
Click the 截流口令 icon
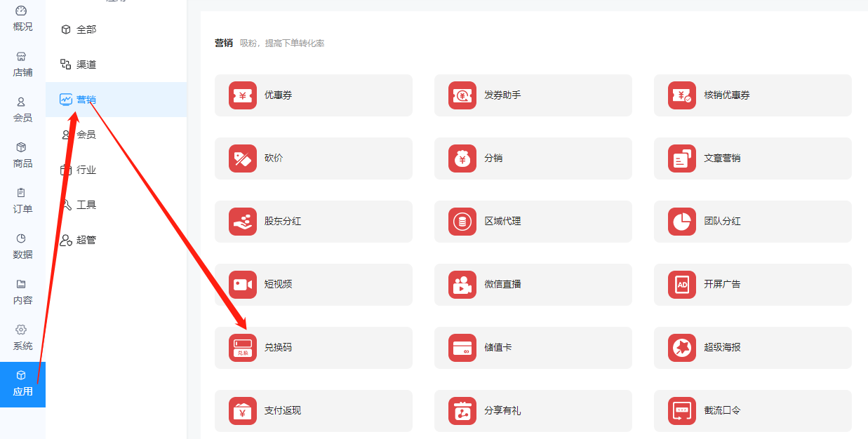682,411
